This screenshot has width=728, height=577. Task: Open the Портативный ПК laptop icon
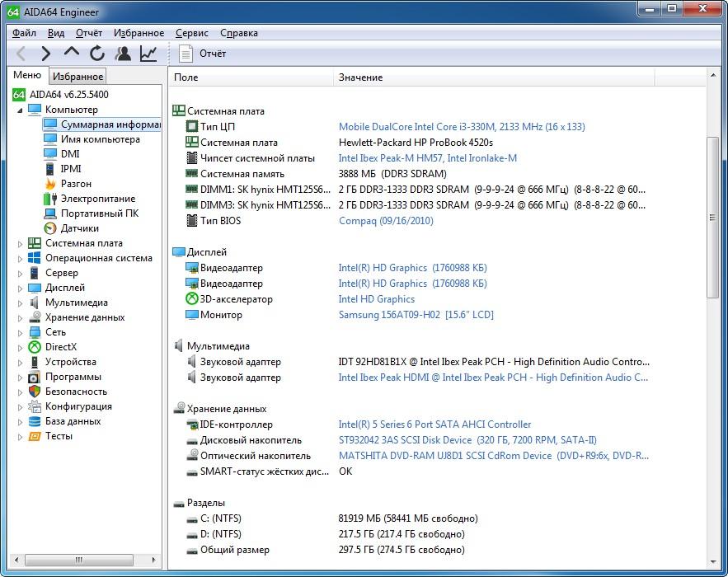50,213
